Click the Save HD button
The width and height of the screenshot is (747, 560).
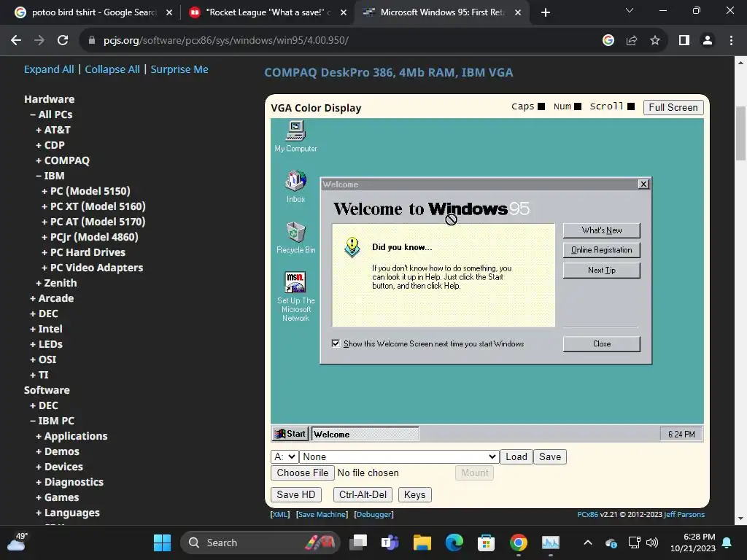click(296, 495)
